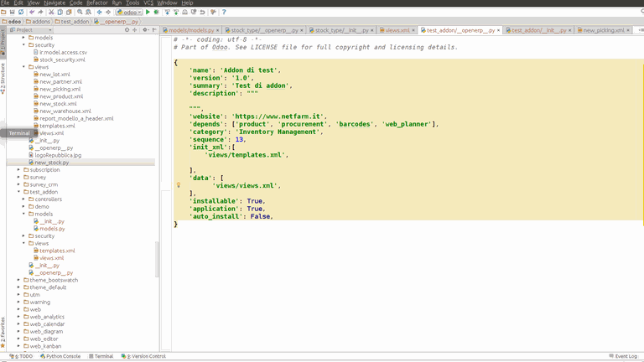The image size is (644, 362).
Task: Collapse all in the Project panel header
Action: (134, 29)
